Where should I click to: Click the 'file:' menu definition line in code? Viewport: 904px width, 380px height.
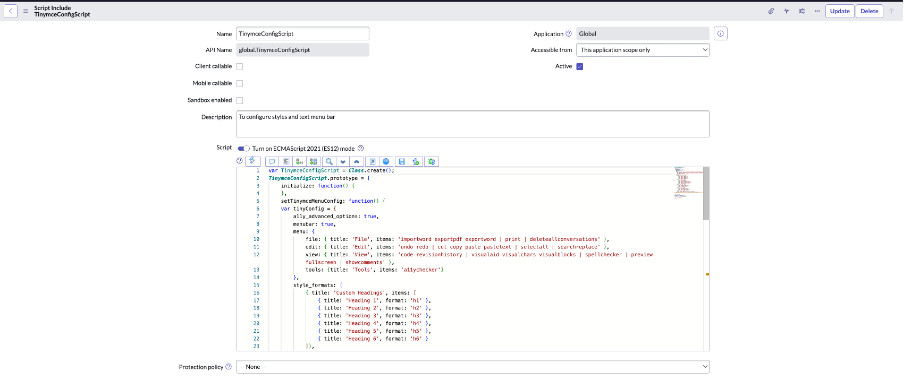(x=457, y=239)
